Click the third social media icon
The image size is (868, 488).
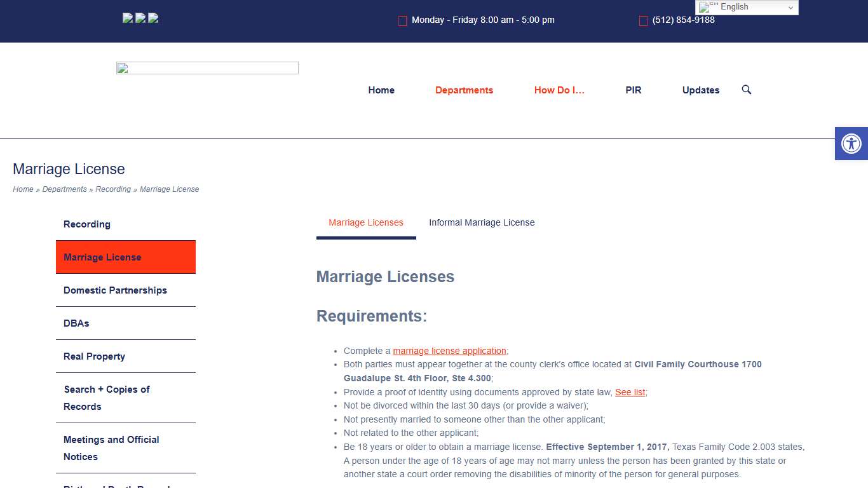point(153,18)
